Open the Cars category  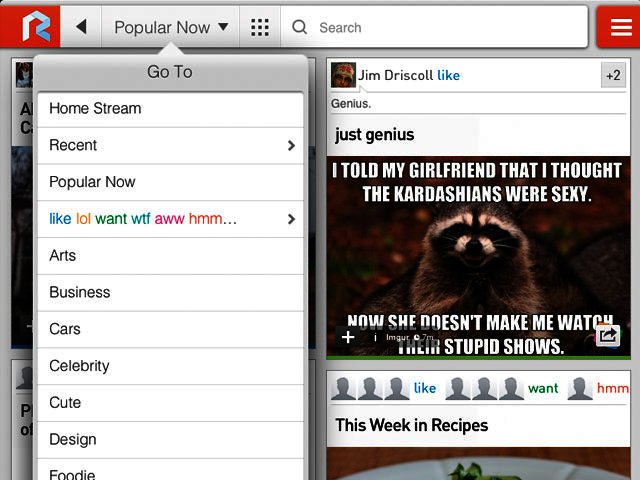[x=170, y=329]
